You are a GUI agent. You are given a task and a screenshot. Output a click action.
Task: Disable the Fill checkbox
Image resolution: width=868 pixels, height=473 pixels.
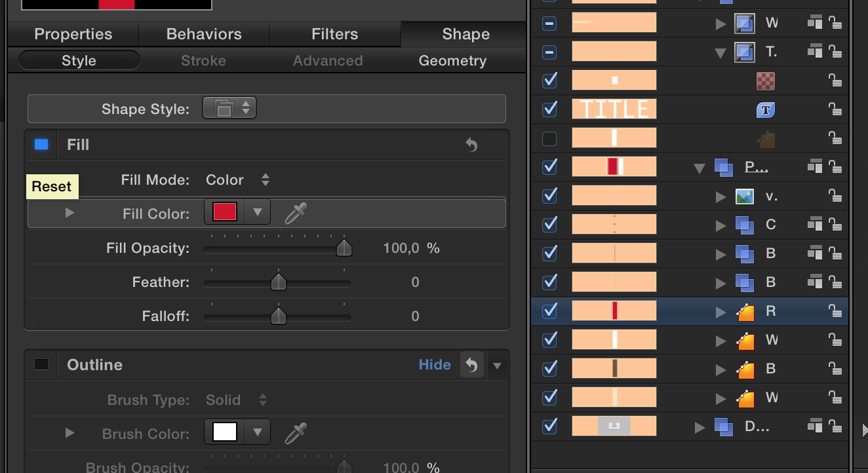tap(41, 145)
